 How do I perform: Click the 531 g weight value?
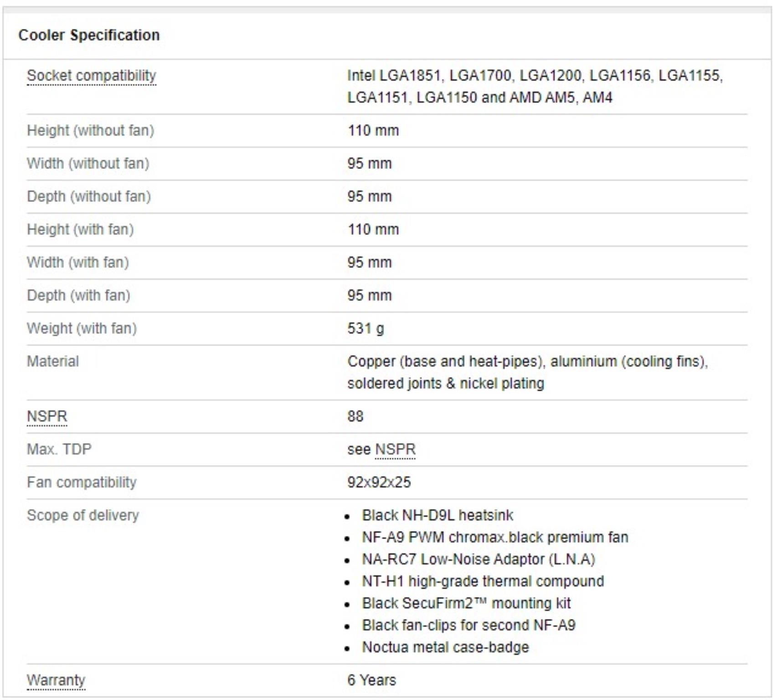[365, 328]
